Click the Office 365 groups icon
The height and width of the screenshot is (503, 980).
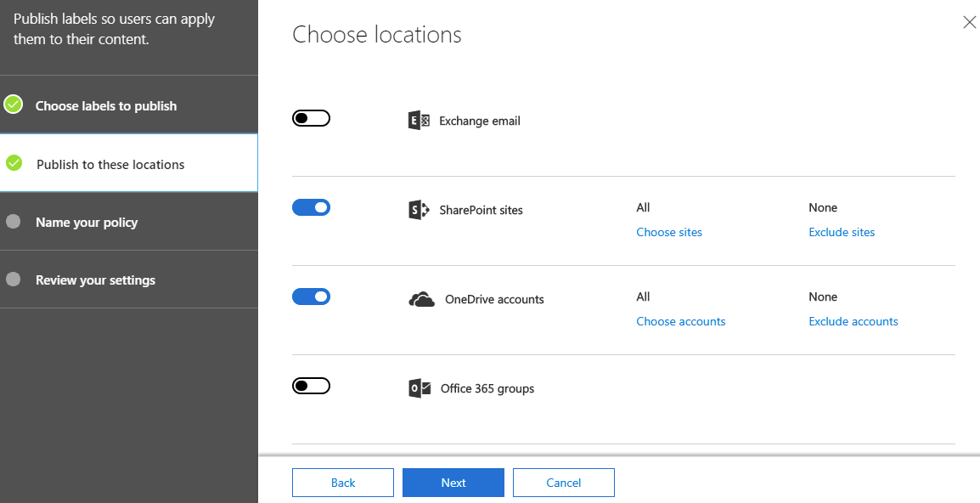point(420,388)
